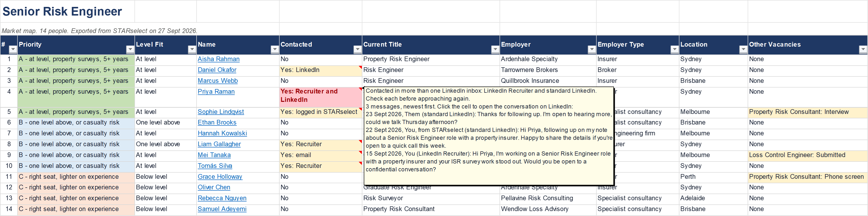This screenshot has width=868, height=216.
Task: Open Rebecca Nguyen's profile link
Action: pos(222,198)
